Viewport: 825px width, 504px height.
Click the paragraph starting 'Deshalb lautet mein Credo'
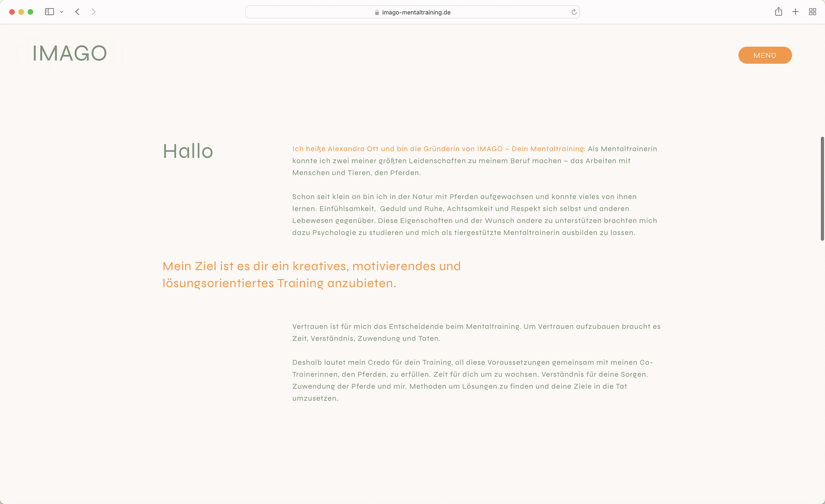tap(473, 380)
